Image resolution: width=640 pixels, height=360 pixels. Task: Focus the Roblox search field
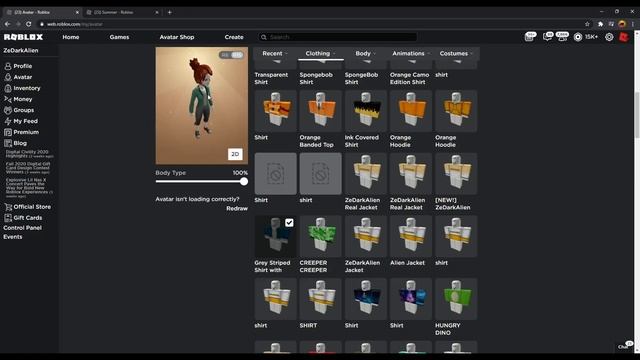pos(338,37)
